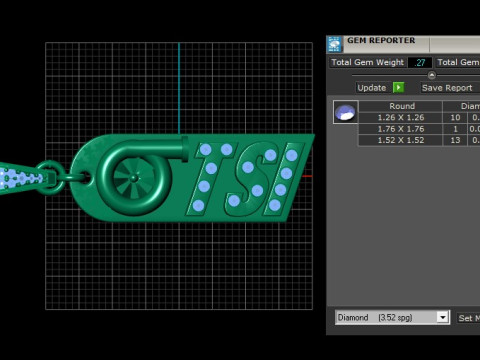Viewport: 480px width, 360px height.
Task: Select the 1.26 X 1.26 gem row
Action: click(401, 117)
